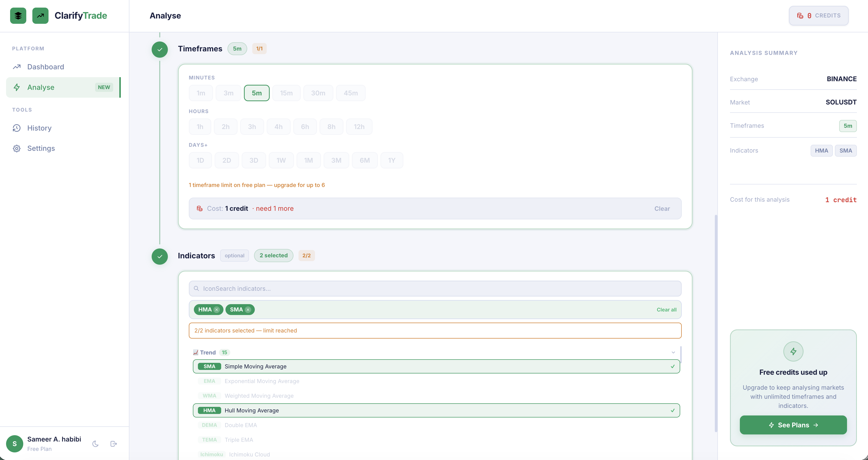Select the 45m timeframe

351,93
